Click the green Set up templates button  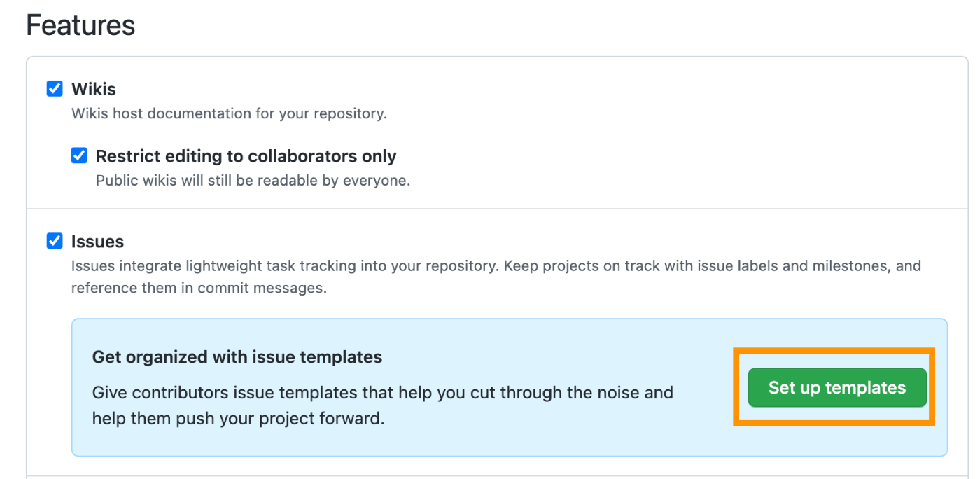837,387
